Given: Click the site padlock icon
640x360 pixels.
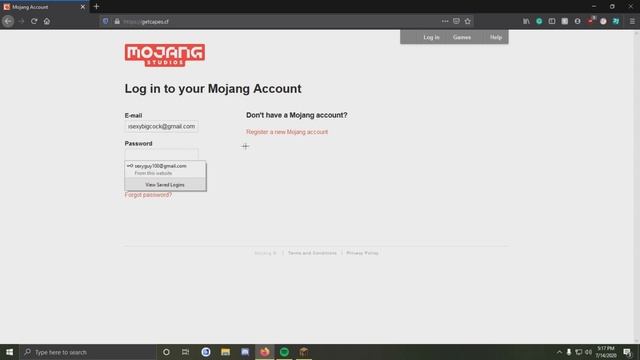Looking at the screenshot, I should 117,21.
